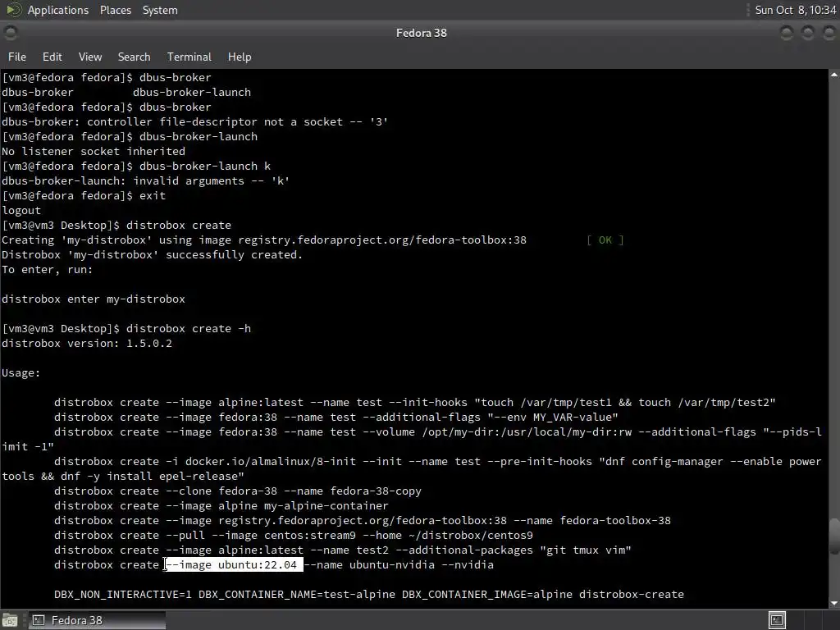This screenshot has height=630, width=840.
Task: Click the workspace switcher icon in bottom panel
Action: pos(777,620)
